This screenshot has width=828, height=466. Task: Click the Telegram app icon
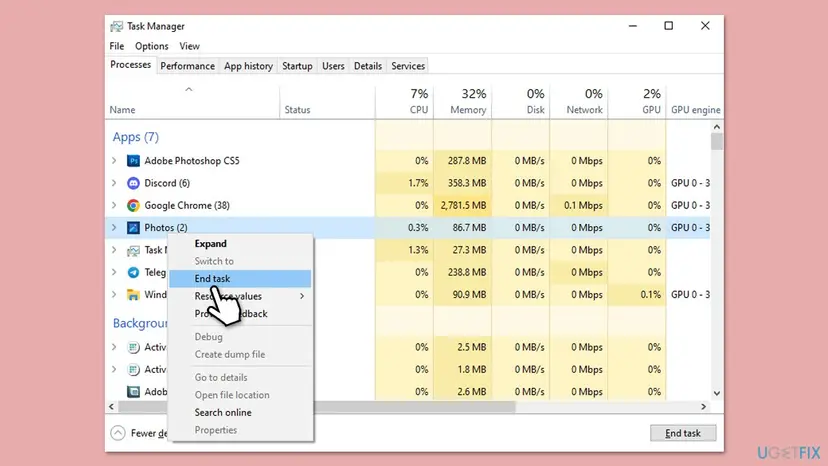coord(133,272)
